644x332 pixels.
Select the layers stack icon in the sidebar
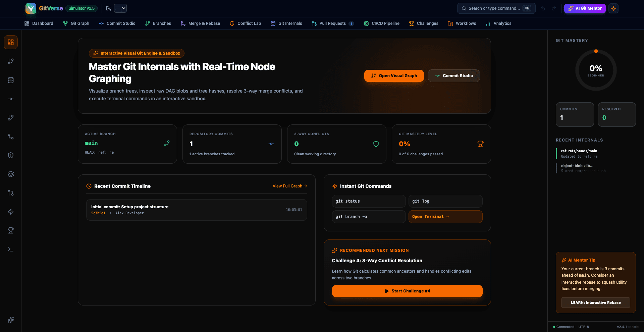click(11, 174)
